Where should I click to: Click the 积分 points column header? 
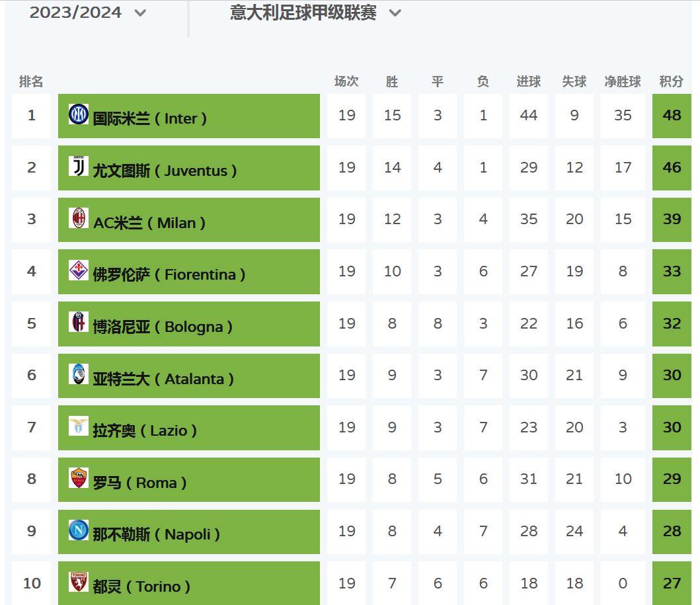point(671,81)
